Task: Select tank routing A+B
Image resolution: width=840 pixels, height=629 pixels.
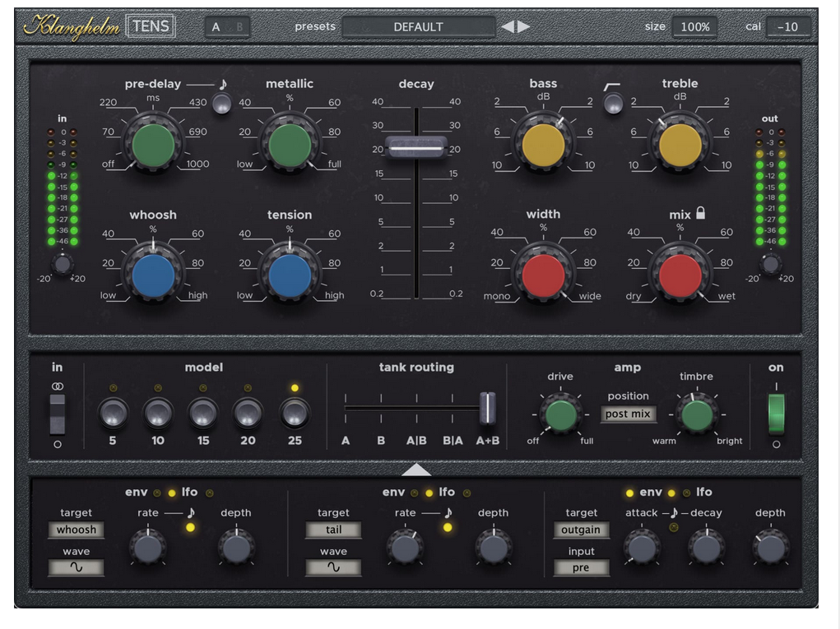Action: point(488,441)
